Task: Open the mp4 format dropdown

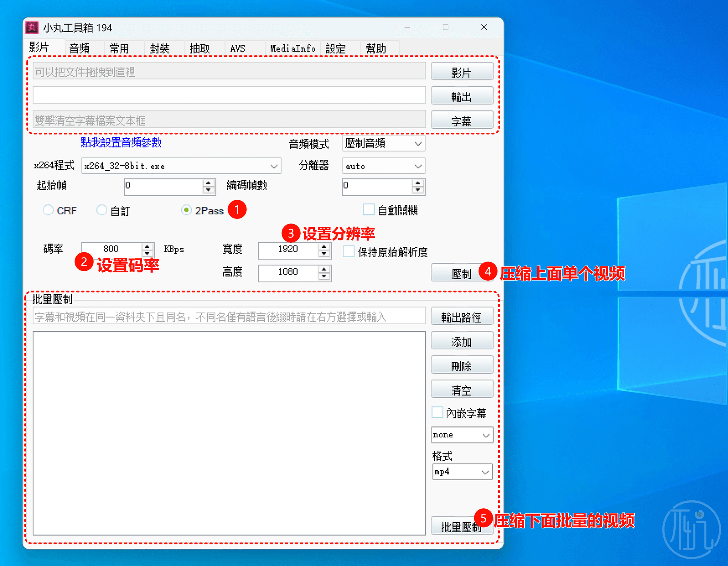Action: click(485, 472)
